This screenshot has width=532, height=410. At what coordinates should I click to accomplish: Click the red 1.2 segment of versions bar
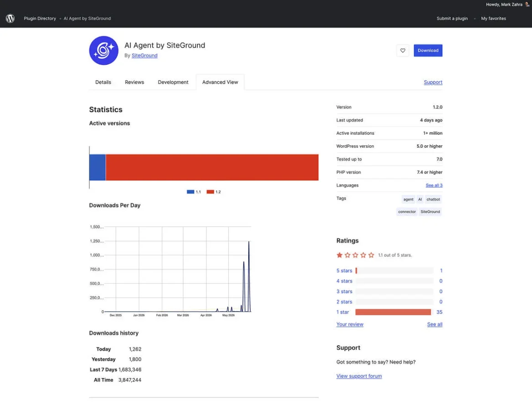click(212, 167)
